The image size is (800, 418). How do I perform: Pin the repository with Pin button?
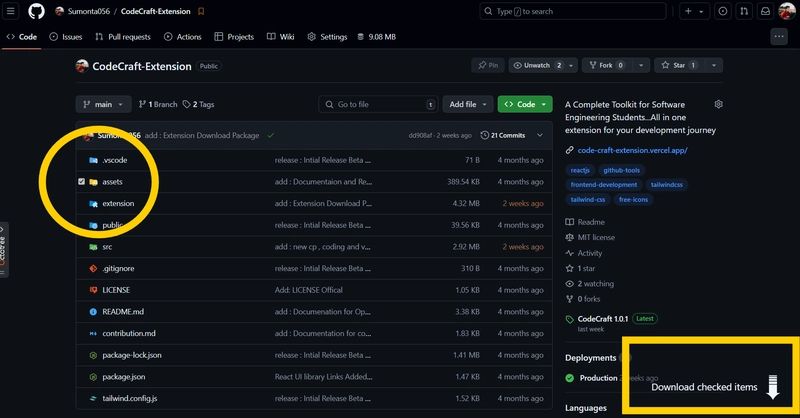click(x=488, y=65)
